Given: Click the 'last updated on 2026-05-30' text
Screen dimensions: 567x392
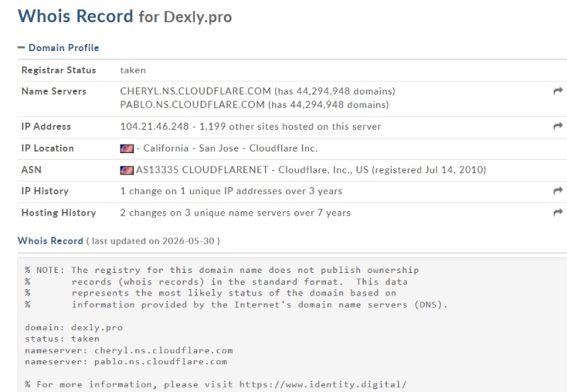Looking at the screenshot, I should point(153,241).
